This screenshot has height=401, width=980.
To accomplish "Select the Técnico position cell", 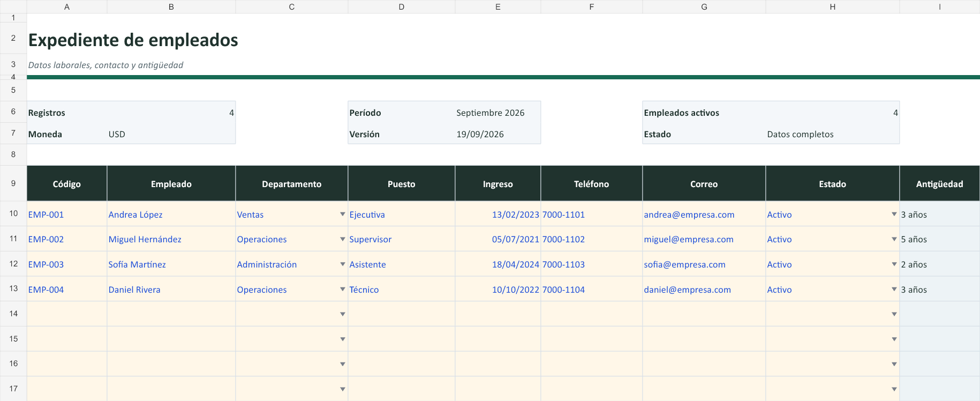I will pos(402,289).
